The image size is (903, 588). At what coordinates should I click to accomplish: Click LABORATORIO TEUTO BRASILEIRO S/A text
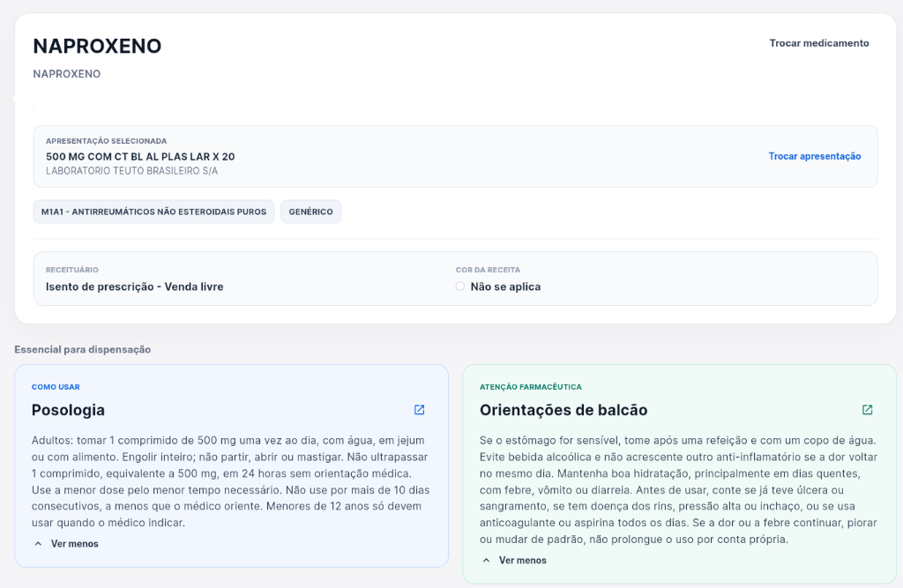(x=132, y=171)
